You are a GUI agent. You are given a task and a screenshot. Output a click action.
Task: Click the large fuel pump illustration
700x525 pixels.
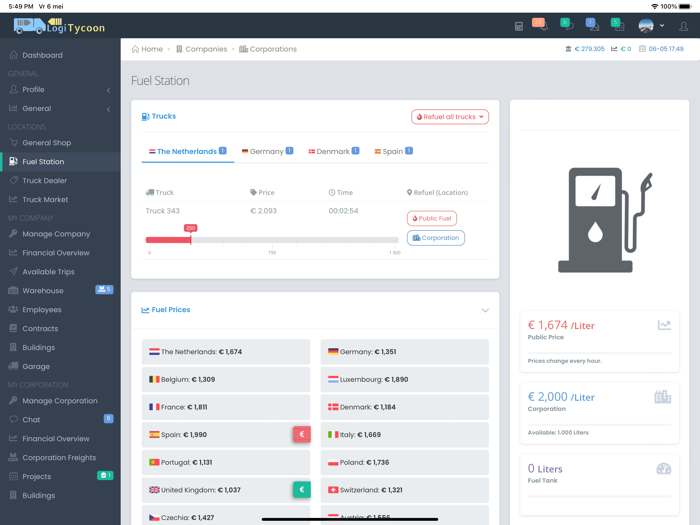coord(605,220)
